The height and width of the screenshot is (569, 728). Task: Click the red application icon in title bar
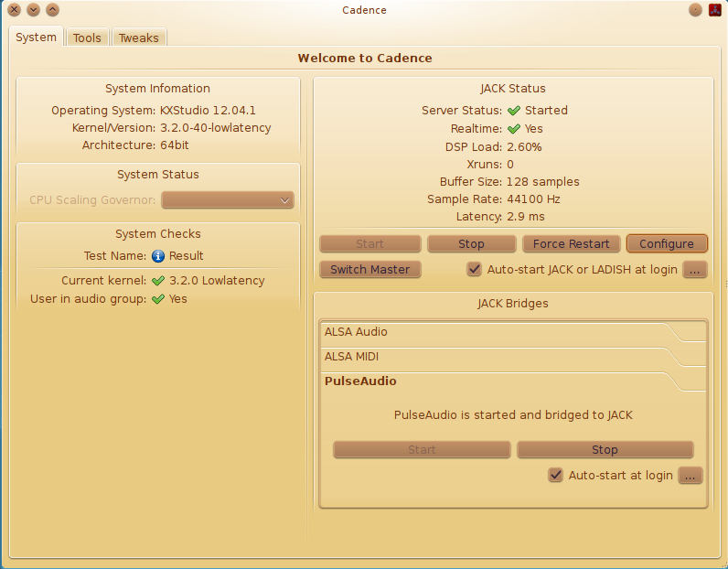pyautogui.click(x=715, y=10)
